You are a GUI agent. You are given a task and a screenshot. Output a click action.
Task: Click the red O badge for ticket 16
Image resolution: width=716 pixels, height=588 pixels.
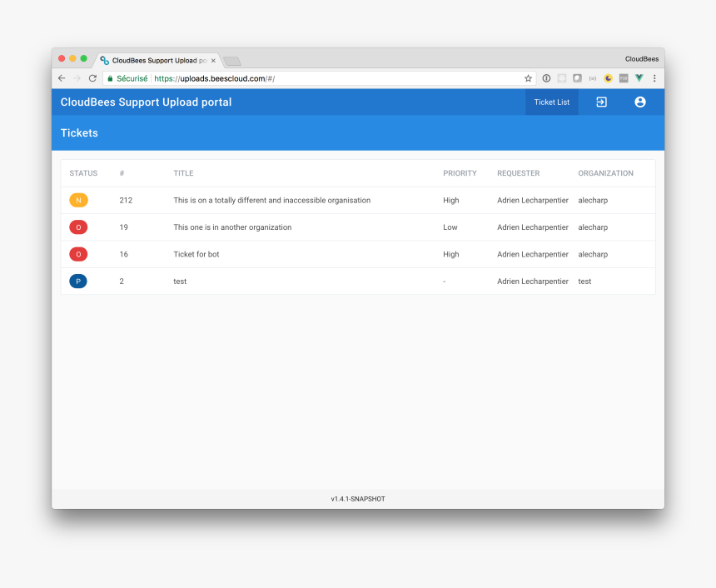pyautogui.click(x=78, y=254)
